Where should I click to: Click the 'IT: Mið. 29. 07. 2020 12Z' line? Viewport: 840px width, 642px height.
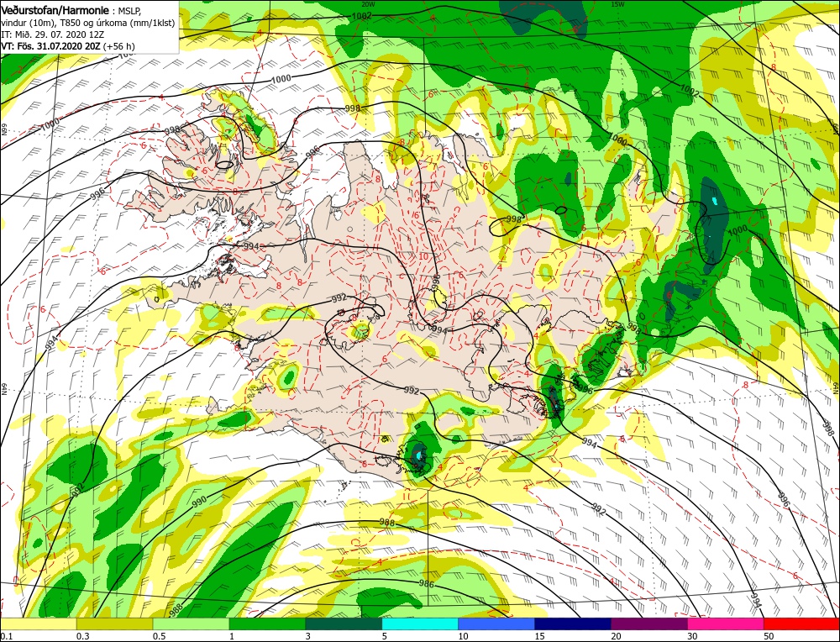pyautogui.click(x=52, y=34)
